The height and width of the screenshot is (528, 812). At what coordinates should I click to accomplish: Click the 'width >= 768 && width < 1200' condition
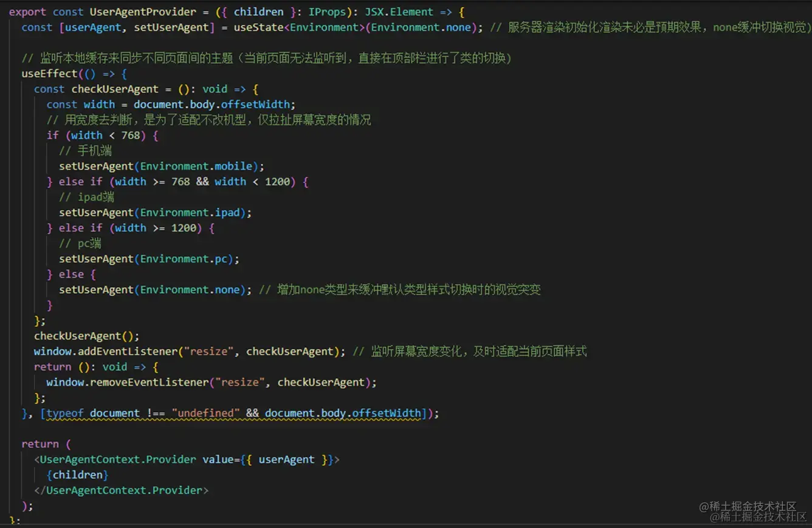(202, 182)
